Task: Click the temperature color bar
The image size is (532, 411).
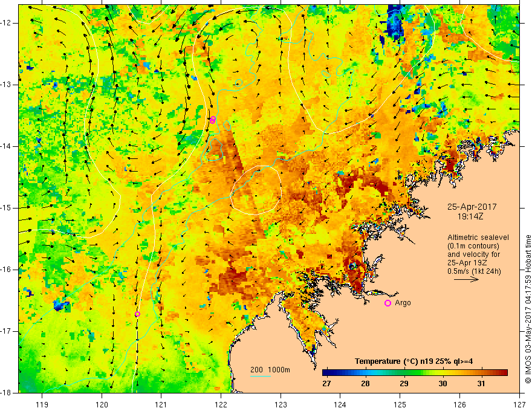Action: (415, 373)
